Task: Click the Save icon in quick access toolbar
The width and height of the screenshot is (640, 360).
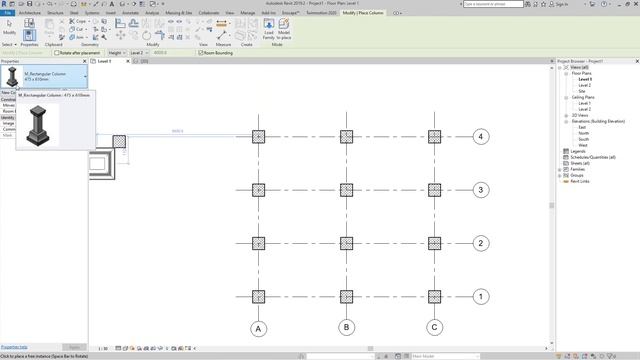Action: (x=29, y=4)
